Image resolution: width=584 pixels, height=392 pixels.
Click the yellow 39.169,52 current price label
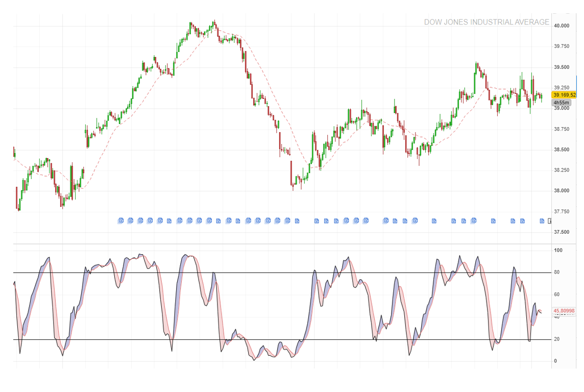(x=564, y=95)
